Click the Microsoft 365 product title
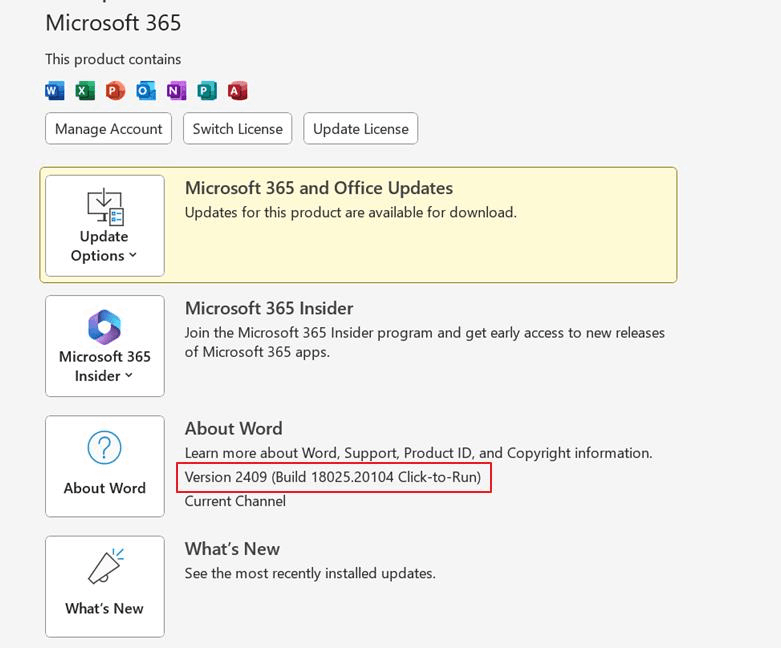The height and width of the screenshot is (649, 781). pyautogui.click(x=113, y=23)
